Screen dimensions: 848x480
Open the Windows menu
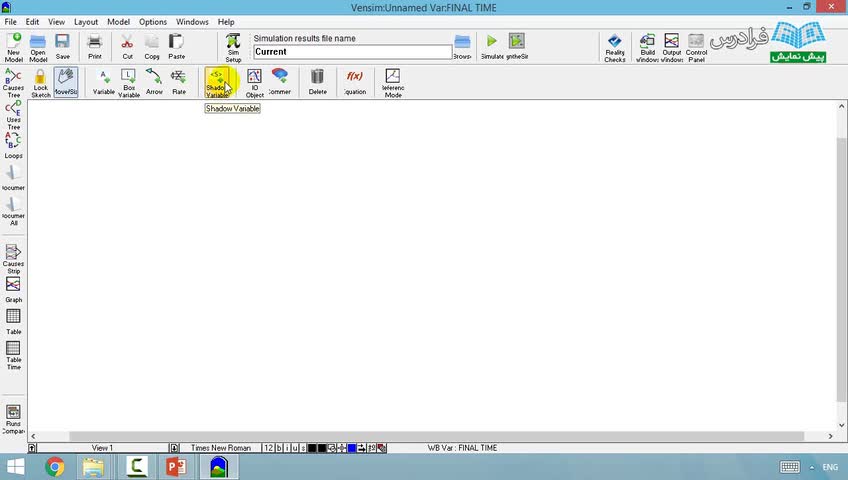coord(192,22)
